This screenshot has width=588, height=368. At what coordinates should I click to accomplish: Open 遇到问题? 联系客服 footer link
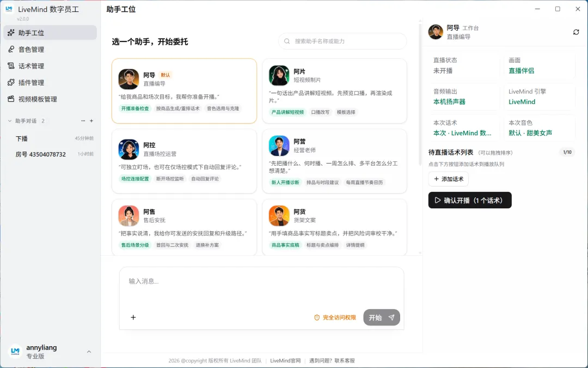pos(332,360)
